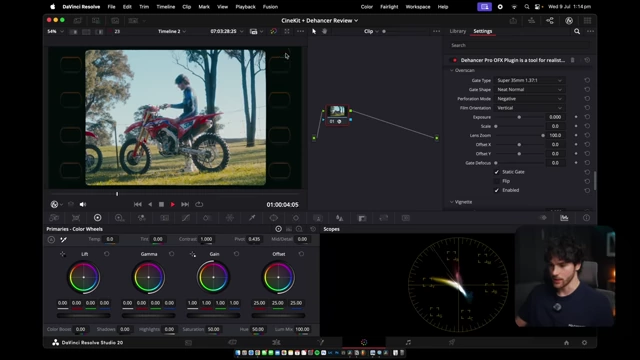Adjust the Exposure slider
Viewport: 640px width, 360px height.
click(519, 117)
